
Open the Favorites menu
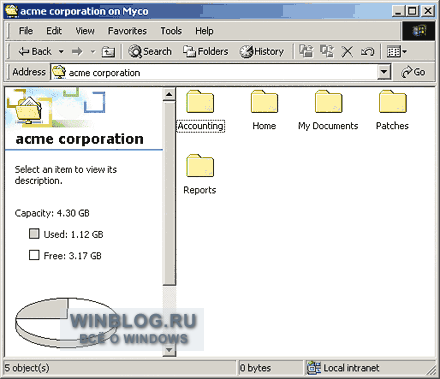pyautogui.click(x=127, y=31)
